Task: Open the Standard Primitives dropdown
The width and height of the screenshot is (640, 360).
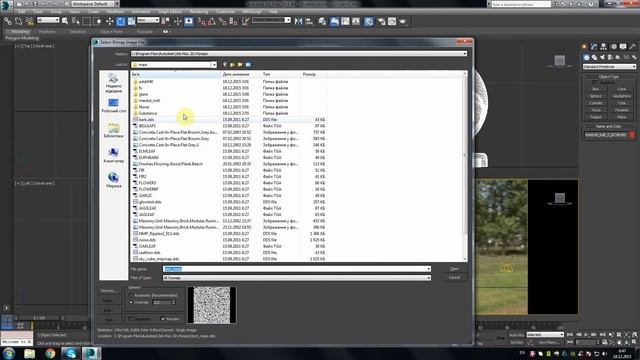Action: point(609,67)
